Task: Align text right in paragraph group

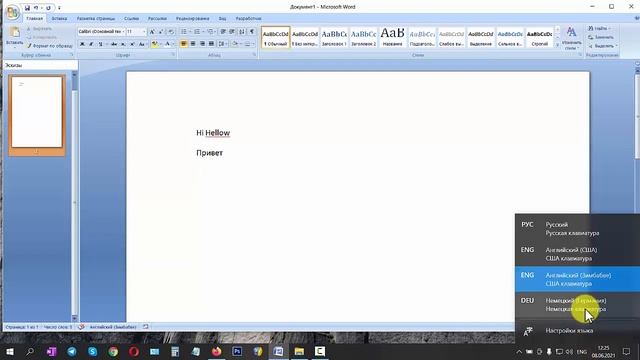Action: tap(202, 44)
